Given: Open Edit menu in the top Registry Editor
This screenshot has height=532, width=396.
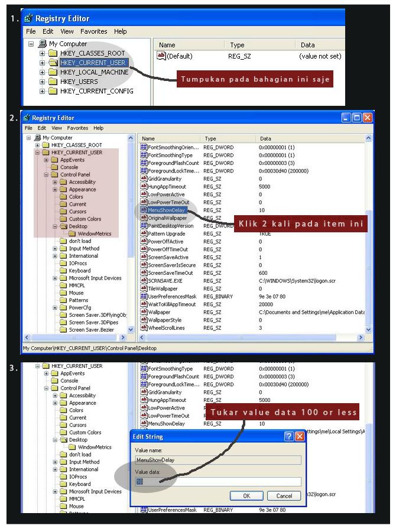Looking at the screenshot, I should pos(48,31).
